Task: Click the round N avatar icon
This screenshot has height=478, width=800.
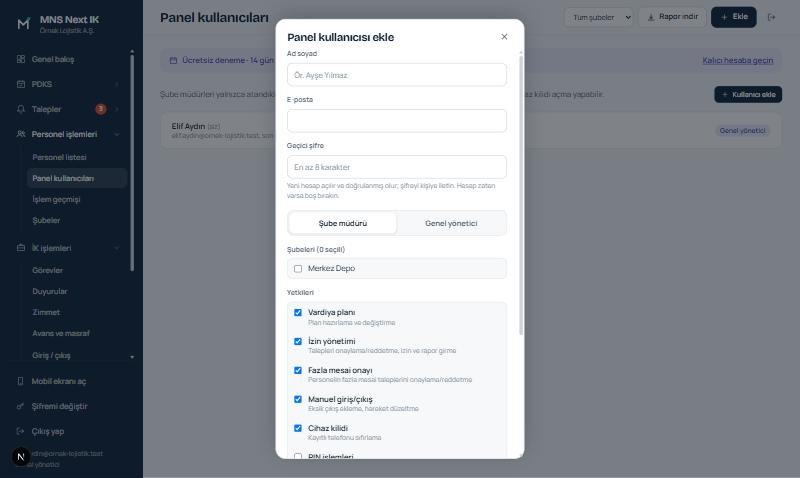Action: pos(21,457)
